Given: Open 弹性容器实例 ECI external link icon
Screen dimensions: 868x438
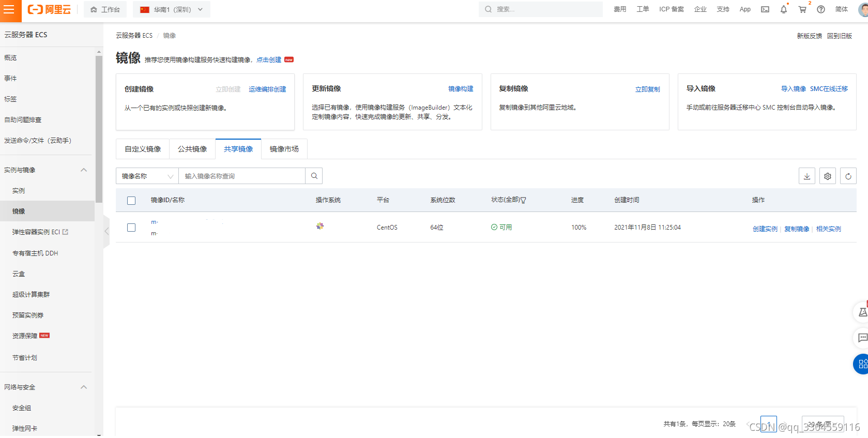Looking at the screenshot, I should 65,232.
